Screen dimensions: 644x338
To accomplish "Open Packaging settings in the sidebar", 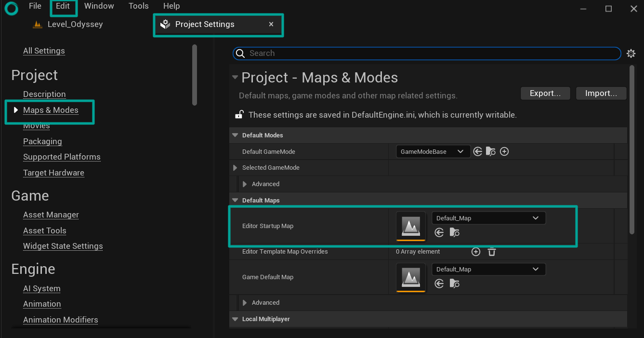I will coord(42,141).
